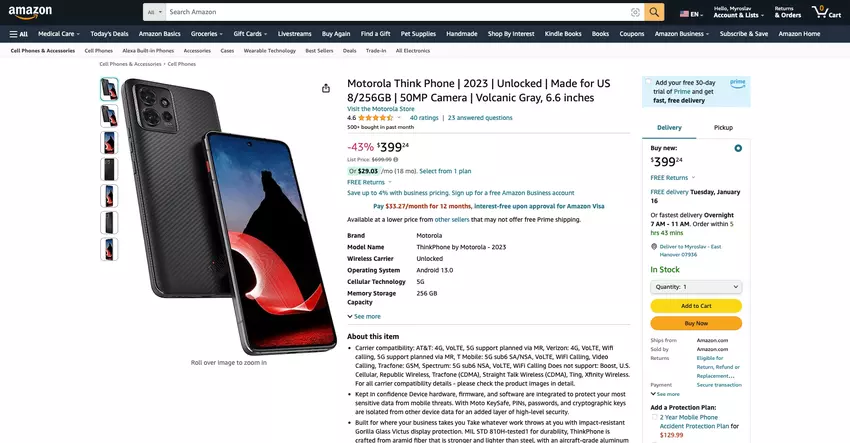Open the Visit the Motorola Store link
The width and height of the screenshot is (850, 443).
click(381, 109)
